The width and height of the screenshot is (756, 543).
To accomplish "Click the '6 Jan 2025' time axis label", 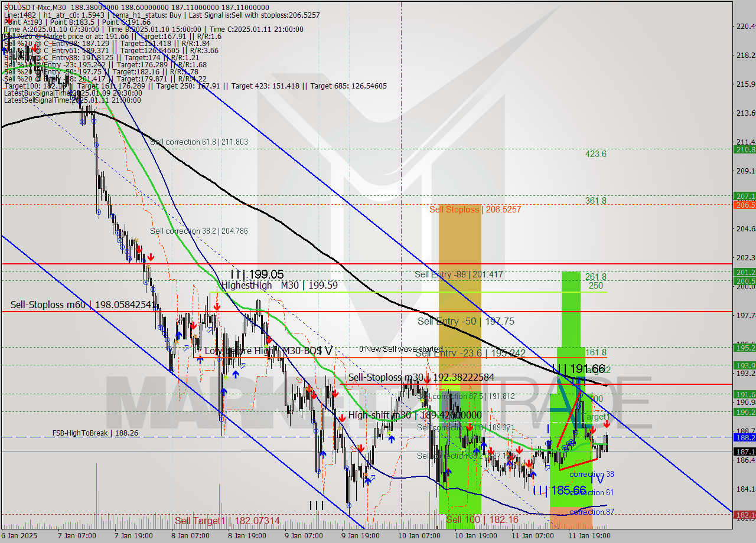I will point(19,536).
